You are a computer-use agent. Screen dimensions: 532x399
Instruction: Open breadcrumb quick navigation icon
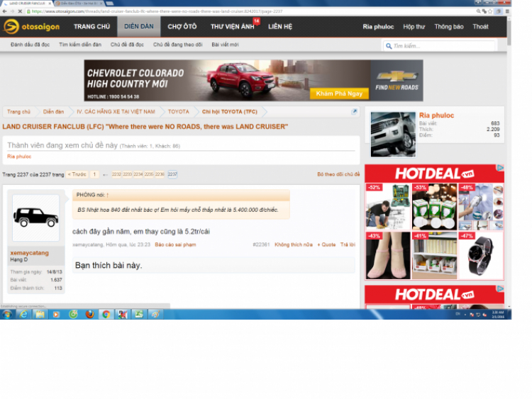pos(354,111)
